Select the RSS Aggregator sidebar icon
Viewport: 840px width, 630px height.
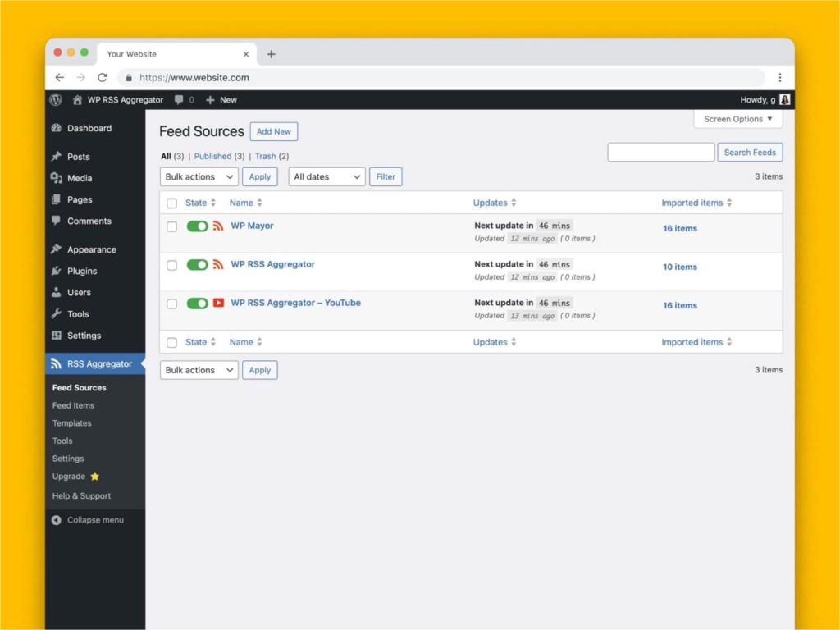[x=56, y=363]
